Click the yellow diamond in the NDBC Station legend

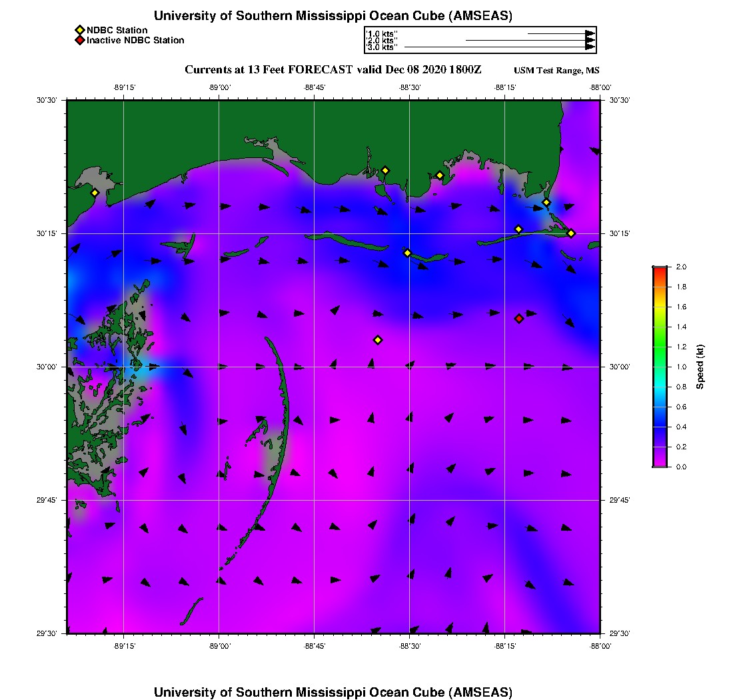coord(79,30)
